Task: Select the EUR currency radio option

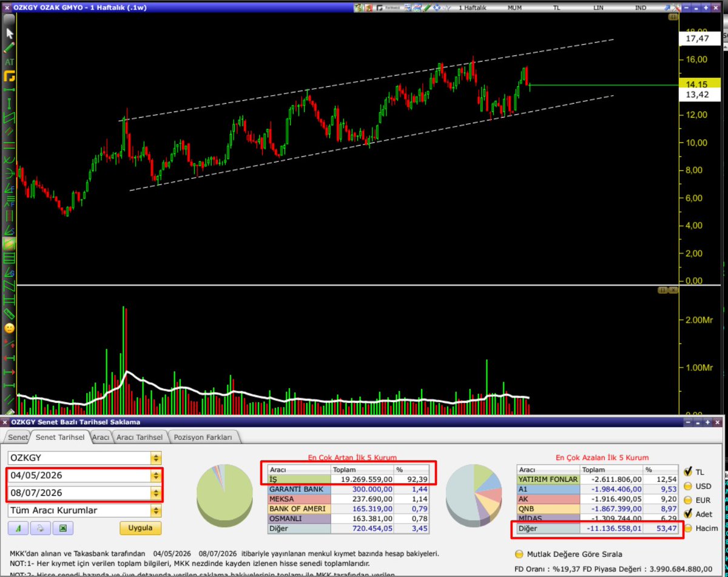Action: [688, 500]
